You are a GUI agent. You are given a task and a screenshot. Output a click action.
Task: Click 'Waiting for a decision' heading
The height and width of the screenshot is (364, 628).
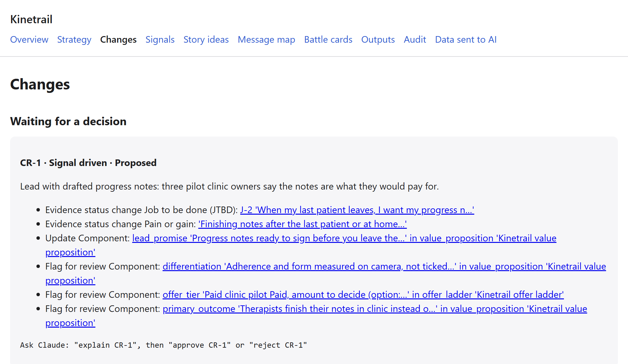(68, 121)
